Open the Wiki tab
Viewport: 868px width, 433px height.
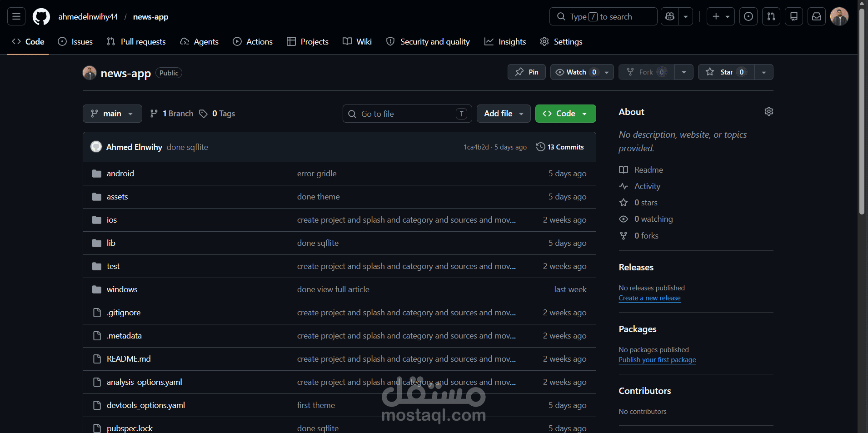(357, 42)
